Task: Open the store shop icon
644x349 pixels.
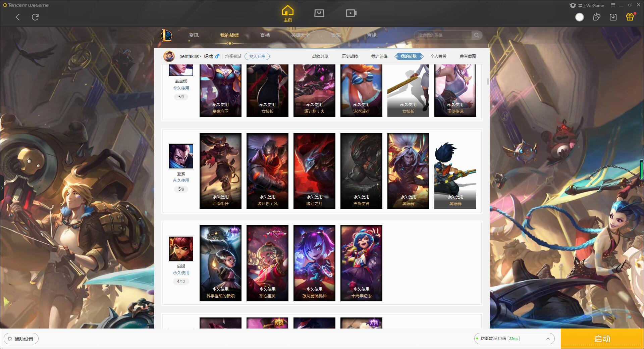Action: [319, 13]
